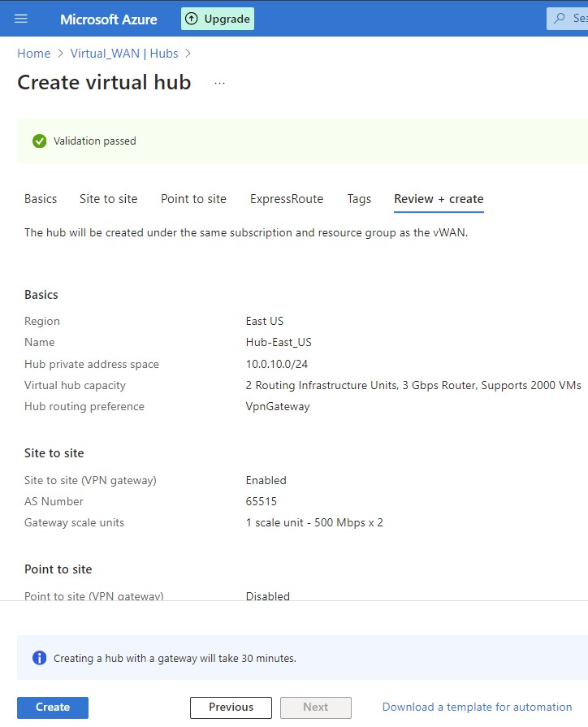Click the disabled Next button

pyautogui.click(x=316, y=707)
